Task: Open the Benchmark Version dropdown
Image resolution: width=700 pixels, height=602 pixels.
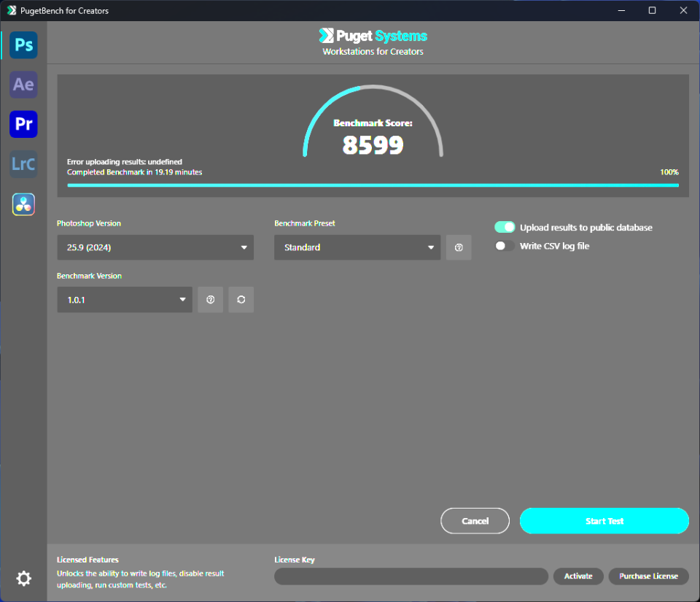Action: tap(125, 300)
